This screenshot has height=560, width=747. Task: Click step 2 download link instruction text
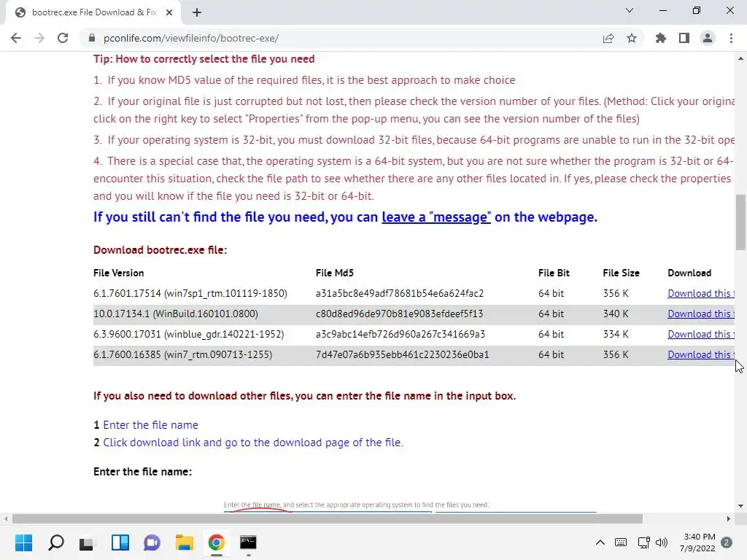point(253,443)
